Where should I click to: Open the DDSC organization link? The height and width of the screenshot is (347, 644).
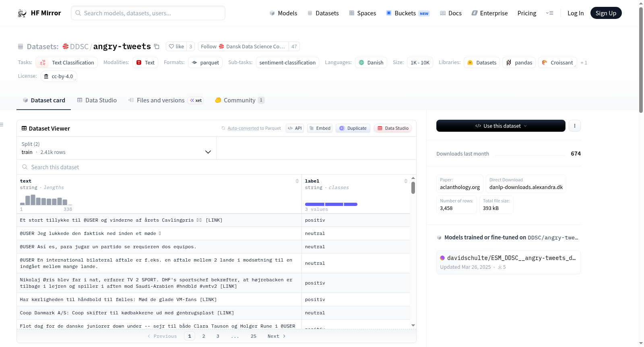[79, 47]
